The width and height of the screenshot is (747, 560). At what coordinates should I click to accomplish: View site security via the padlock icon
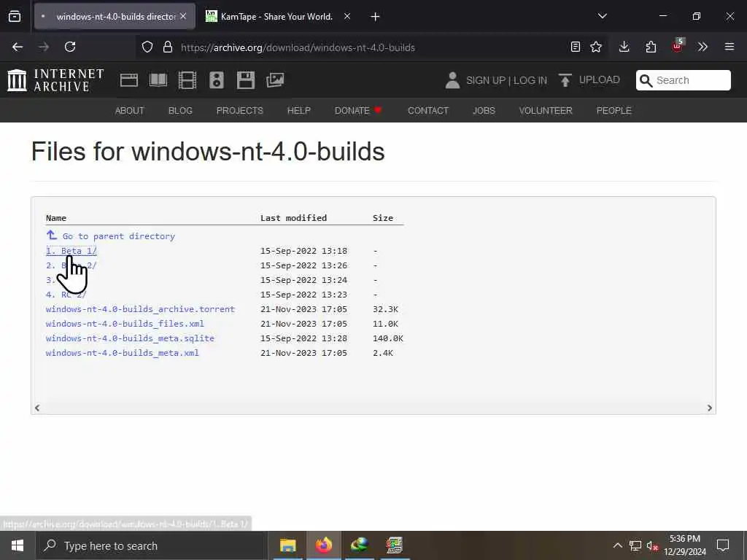[x=167, y=47]
